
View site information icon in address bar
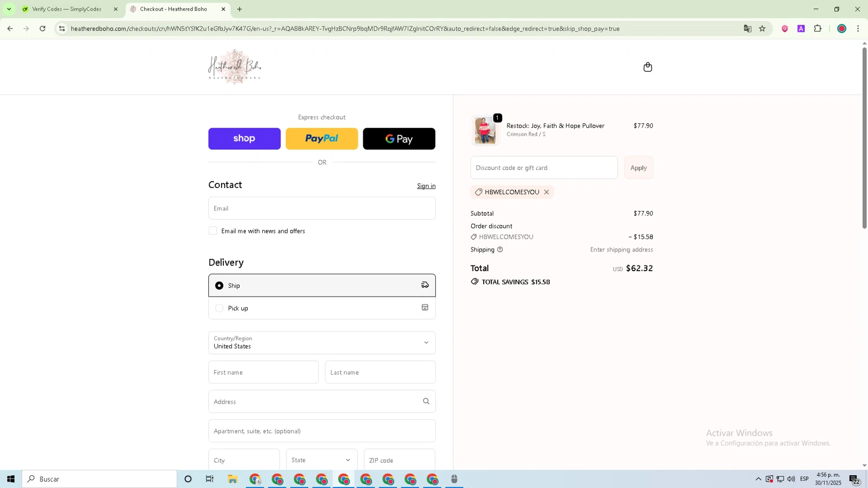click(62, 28)
